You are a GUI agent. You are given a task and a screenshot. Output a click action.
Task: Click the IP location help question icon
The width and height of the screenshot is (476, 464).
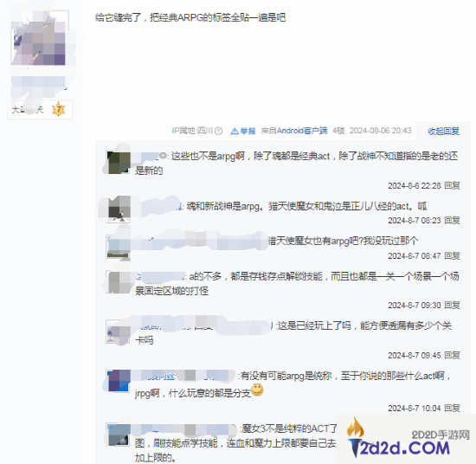(219, 131)
